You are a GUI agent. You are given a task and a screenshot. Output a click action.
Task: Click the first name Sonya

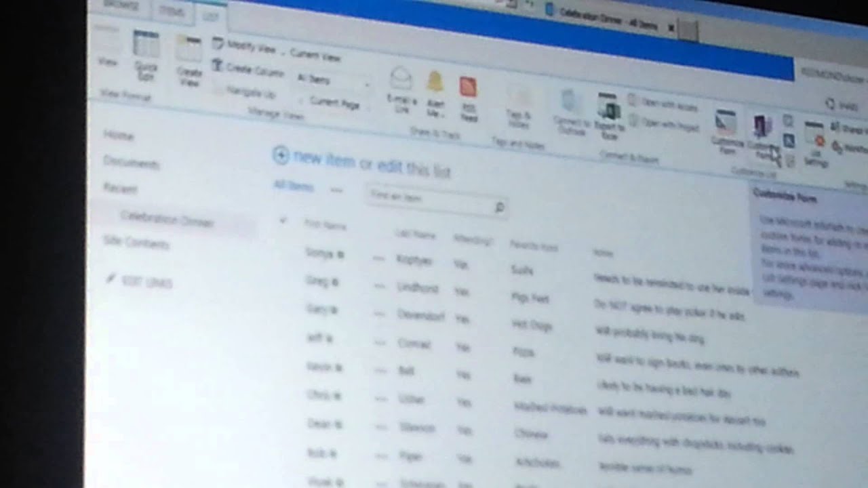pos(319,253)
